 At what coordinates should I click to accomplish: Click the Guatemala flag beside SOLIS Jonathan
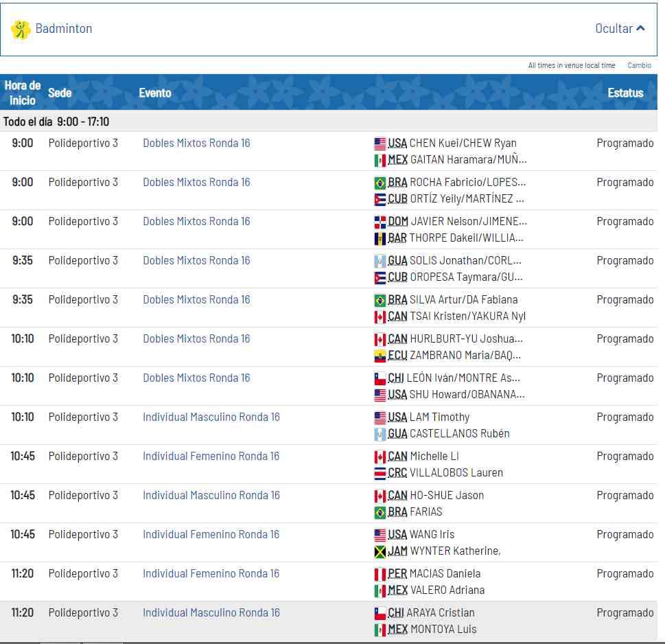point(380,261)
